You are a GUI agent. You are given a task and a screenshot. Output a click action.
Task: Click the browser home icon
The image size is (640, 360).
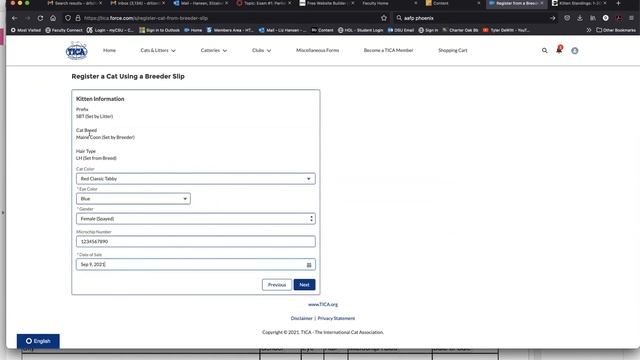53,18
